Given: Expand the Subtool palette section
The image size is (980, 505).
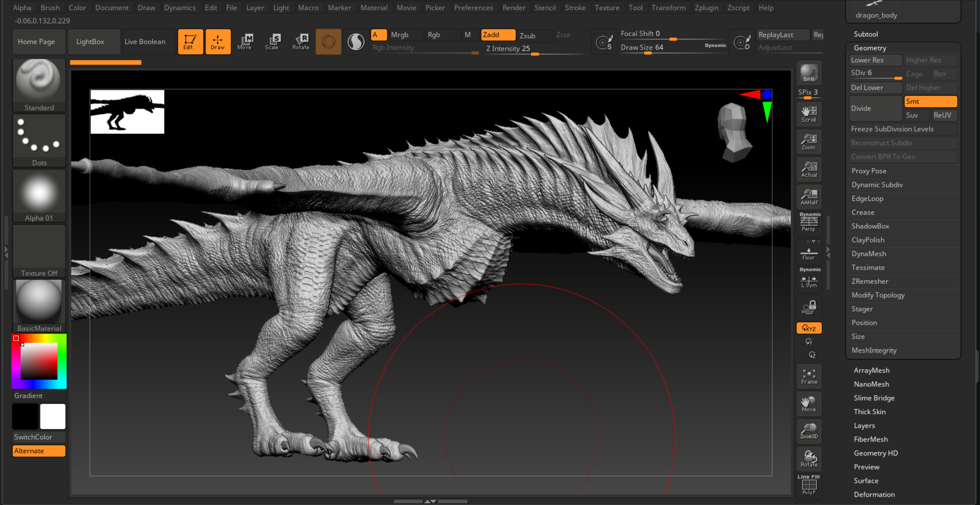Looking at the screenshot, I should [x=866, y=34].
